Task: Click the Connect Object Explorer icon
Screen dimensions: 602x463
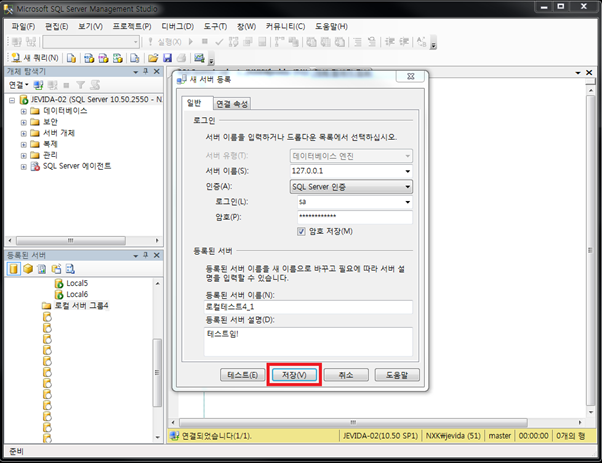Action: point(38,85)
